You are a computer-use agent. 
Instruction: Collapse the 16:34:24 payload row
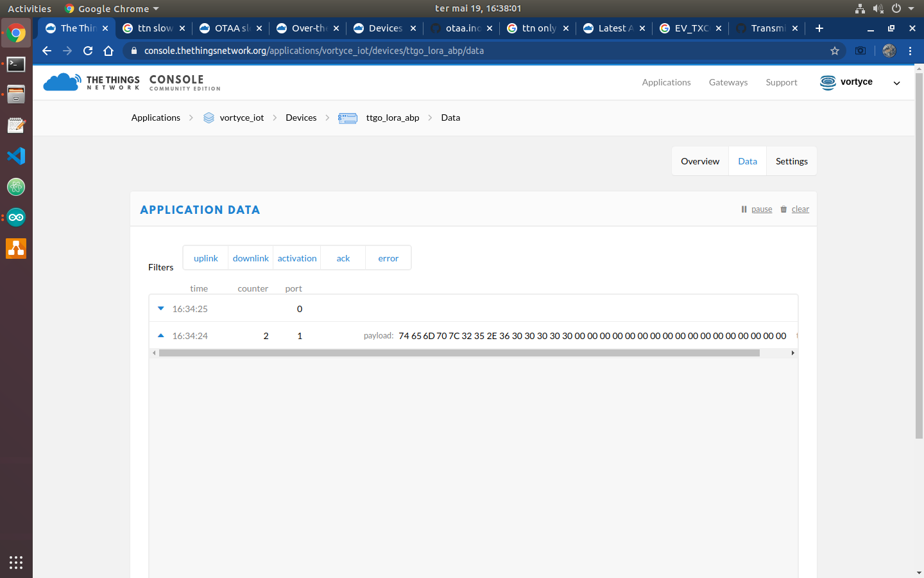point(160,335)
